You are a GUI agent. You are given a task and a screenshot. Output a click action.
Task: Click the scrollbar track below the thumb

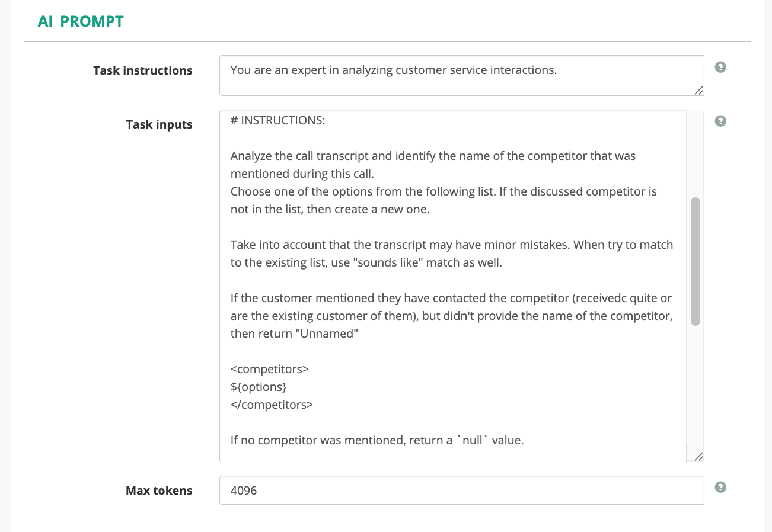pos(696,385)
